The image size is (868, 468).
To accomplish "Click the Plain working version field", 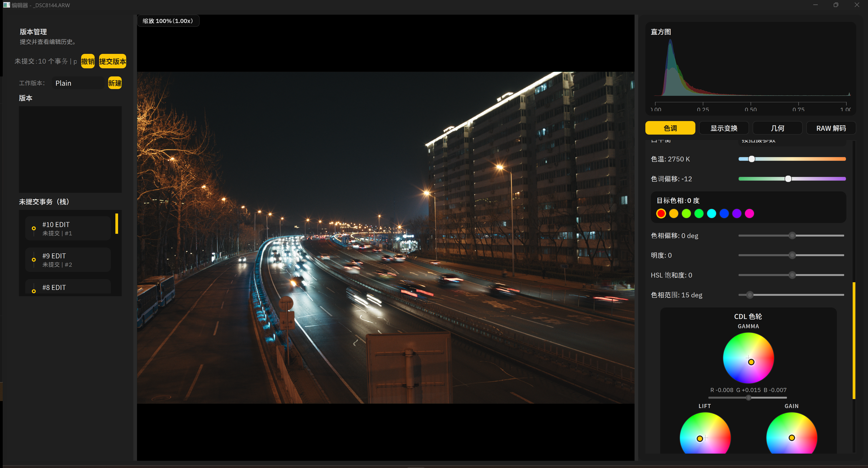I will click(78, 83).
